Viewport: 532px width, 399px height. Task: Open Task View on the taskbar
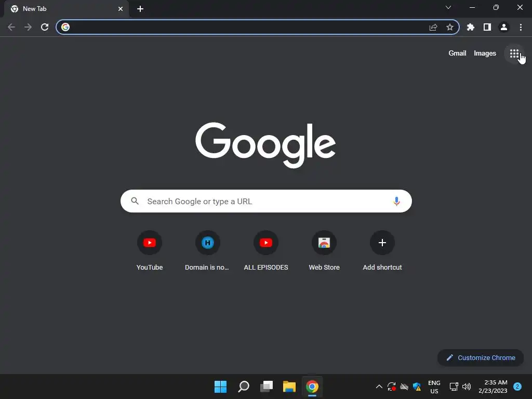[x=267, y=387]
